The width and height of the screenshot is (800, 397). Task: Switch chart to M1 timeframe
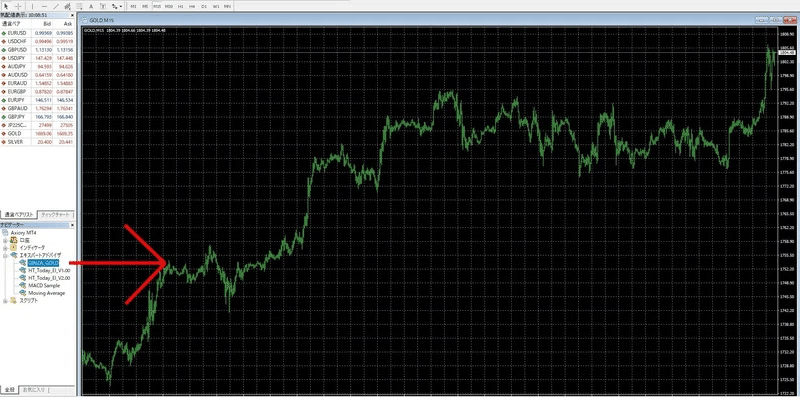coord(133,6)
